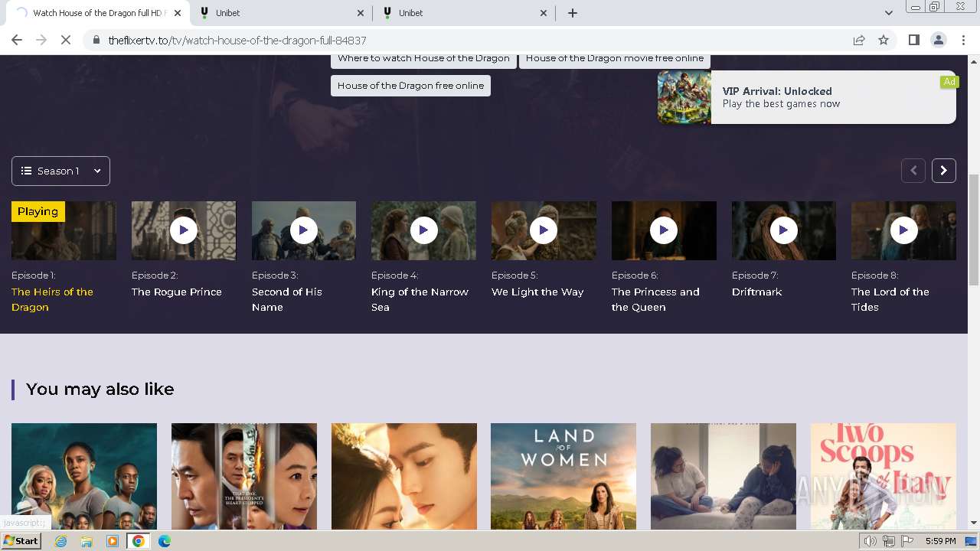
Task: Open Windows Media Player from taskbar
Action: 113,541
